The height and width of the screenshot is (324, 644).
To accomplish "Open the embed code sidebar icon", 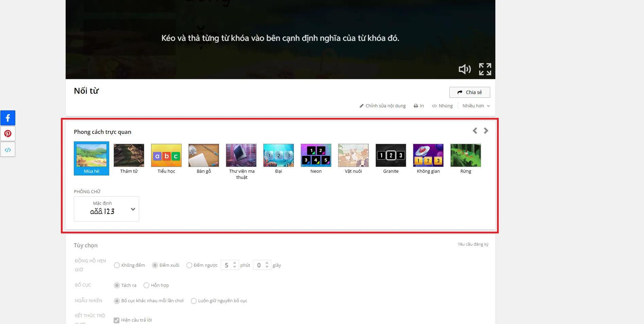I will [8, 150].
